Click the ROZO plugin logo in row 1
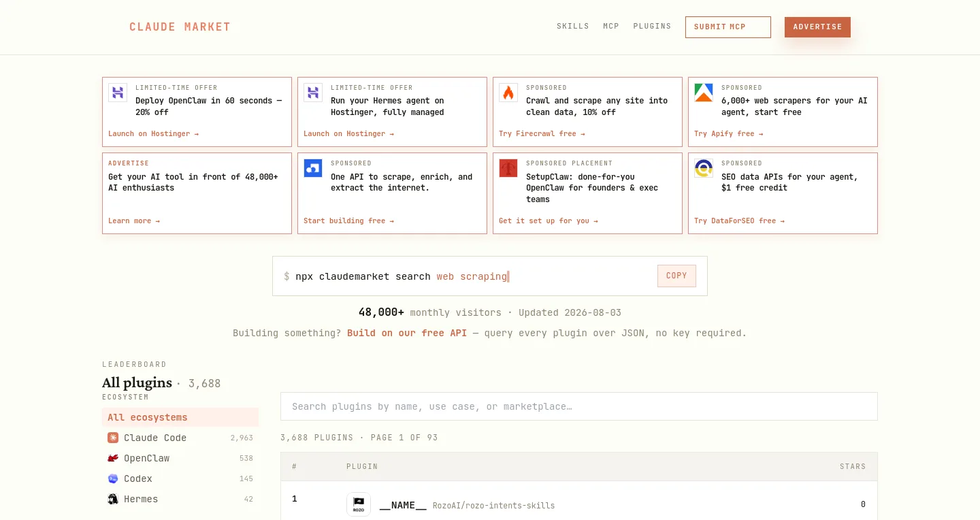This screenshot has height=520, width=980. click(359, 504)
